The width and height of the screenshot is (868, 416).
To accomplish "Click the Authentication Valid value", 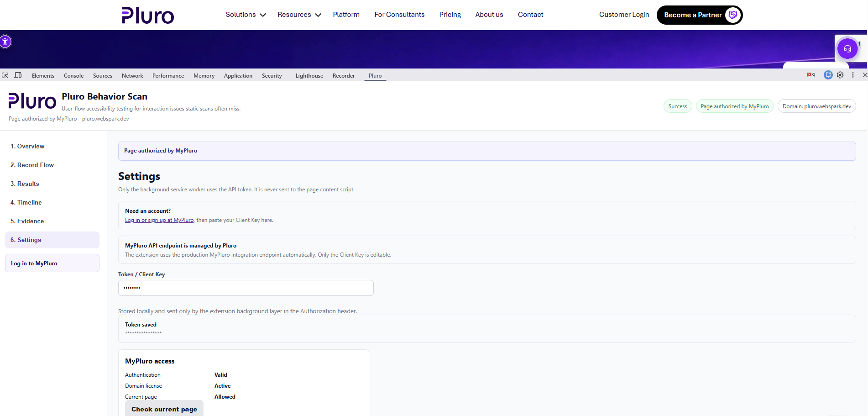I will tap(221, 375).
